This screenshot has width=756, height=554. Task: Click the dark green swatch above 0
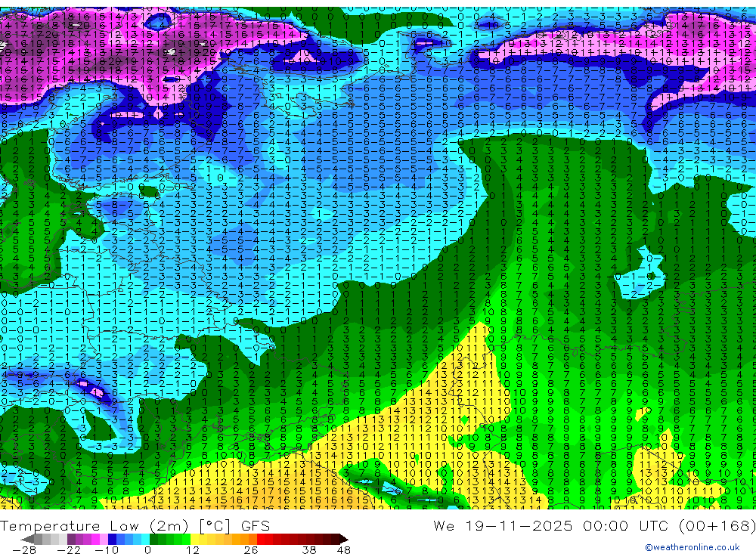(x=153, y=539)
